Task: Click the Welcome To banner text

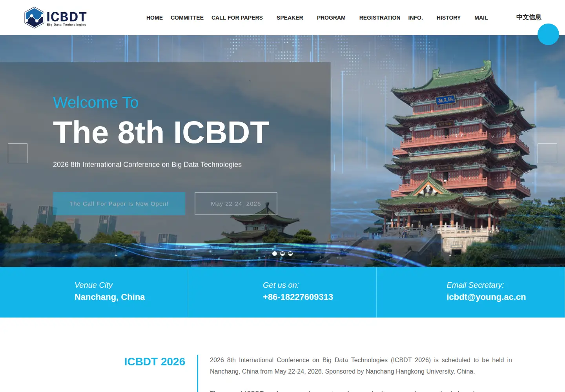Action: point(96,103)
